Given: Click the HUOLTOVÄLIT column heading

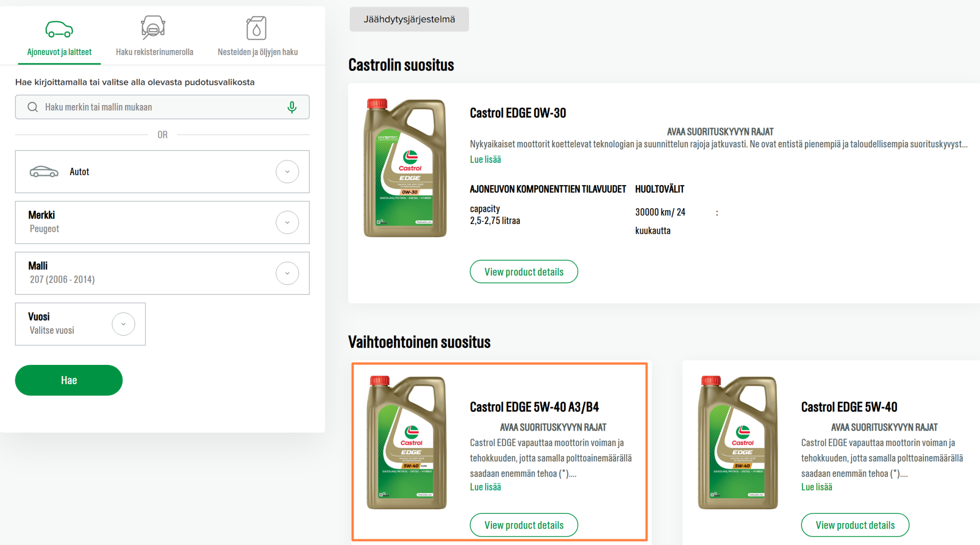Looking at the screenshot, I should tap(660, 189).
